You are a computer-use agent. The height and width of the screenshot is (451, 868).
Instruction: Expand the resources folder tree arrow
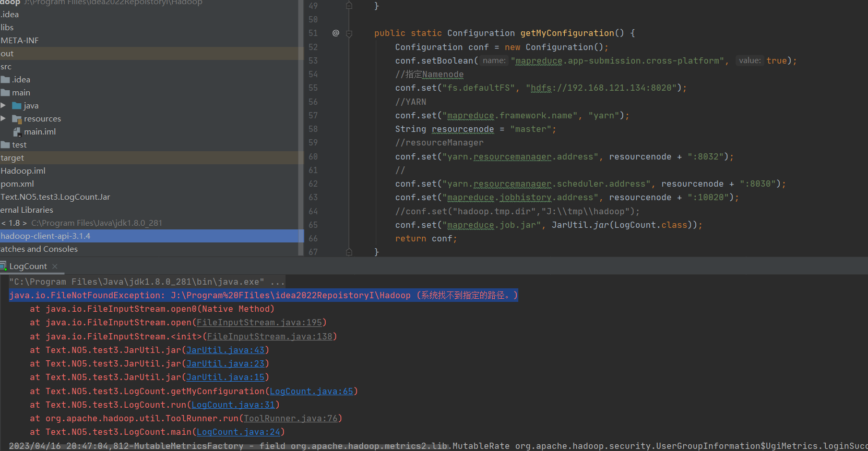coord(3,118)
